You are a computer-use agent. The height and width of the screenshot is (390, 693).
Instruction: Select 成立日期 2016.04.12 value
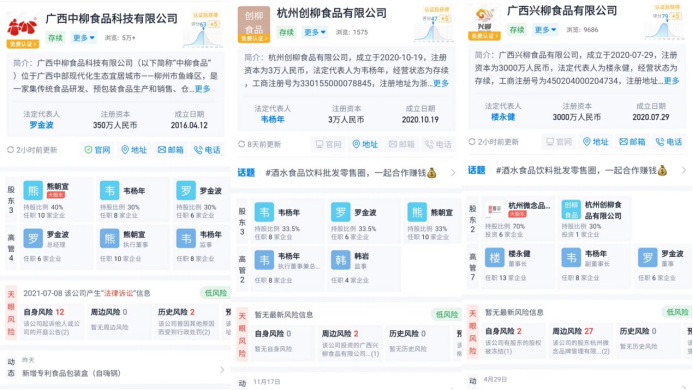tap(189, 125)
